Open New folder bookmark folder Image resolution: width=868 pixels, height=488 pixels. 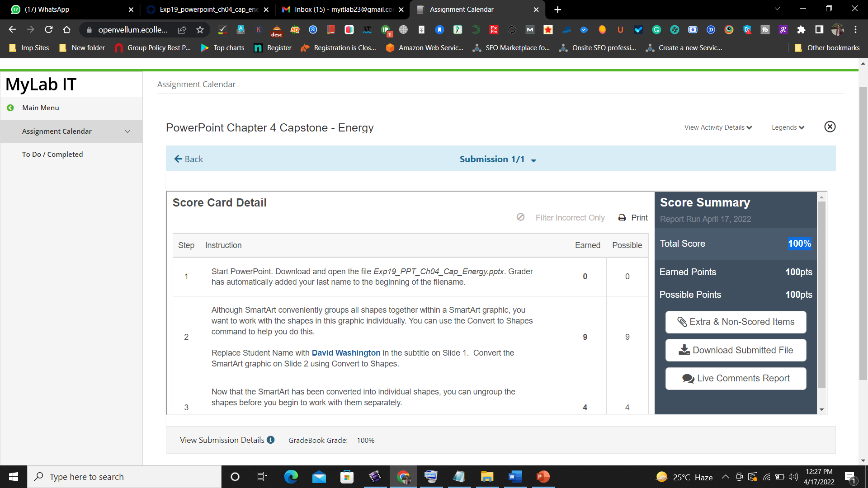tap(82, 48)
